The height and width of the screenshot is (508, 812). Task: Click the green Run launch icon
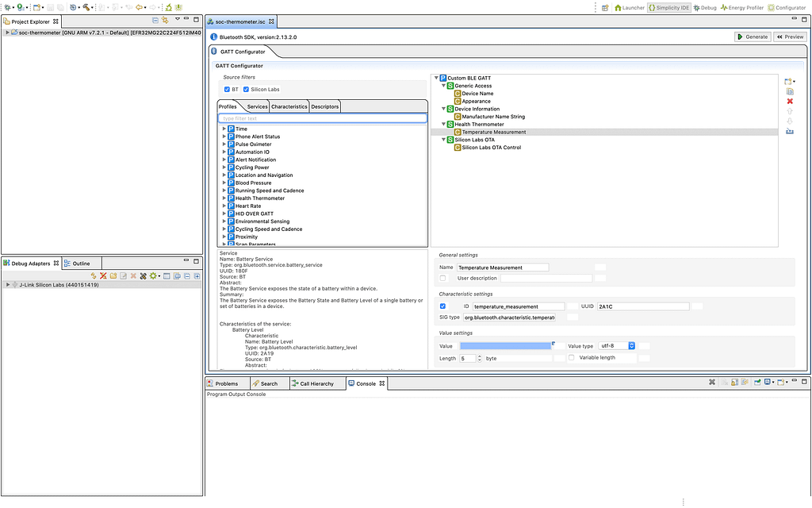(x=20, y=7)
